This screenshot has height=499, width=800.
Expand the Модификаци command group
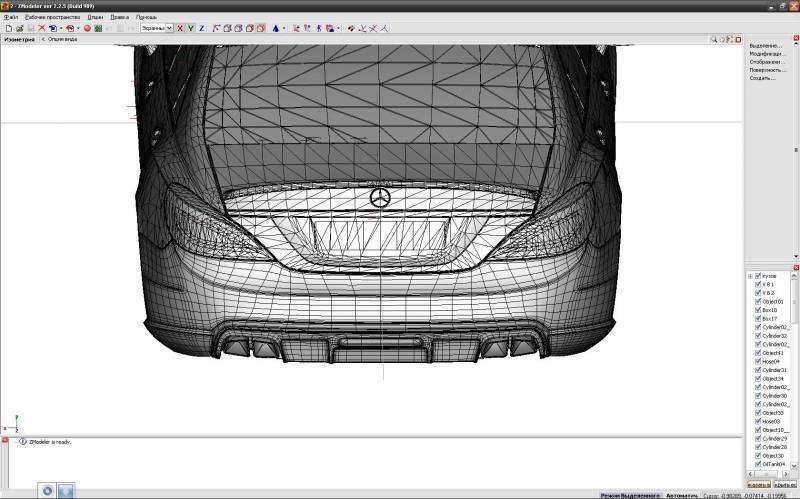(767, 54)
